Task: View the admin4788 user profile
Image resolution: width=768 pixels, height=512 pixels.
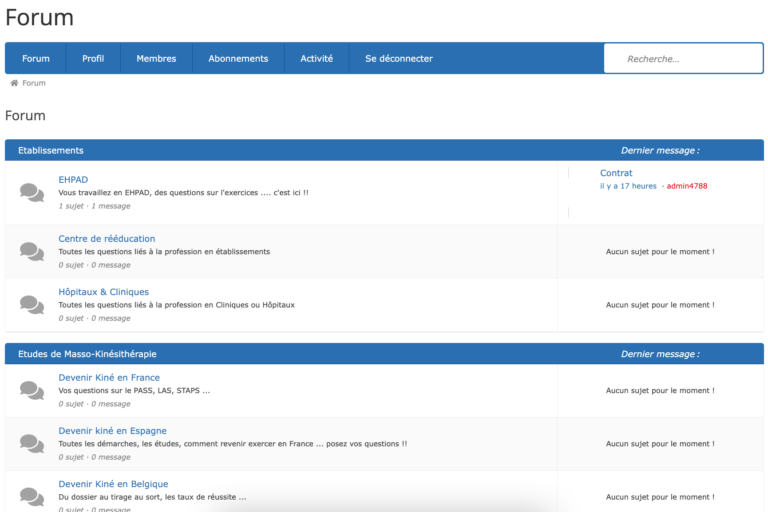Action: (x=687, y=186)
